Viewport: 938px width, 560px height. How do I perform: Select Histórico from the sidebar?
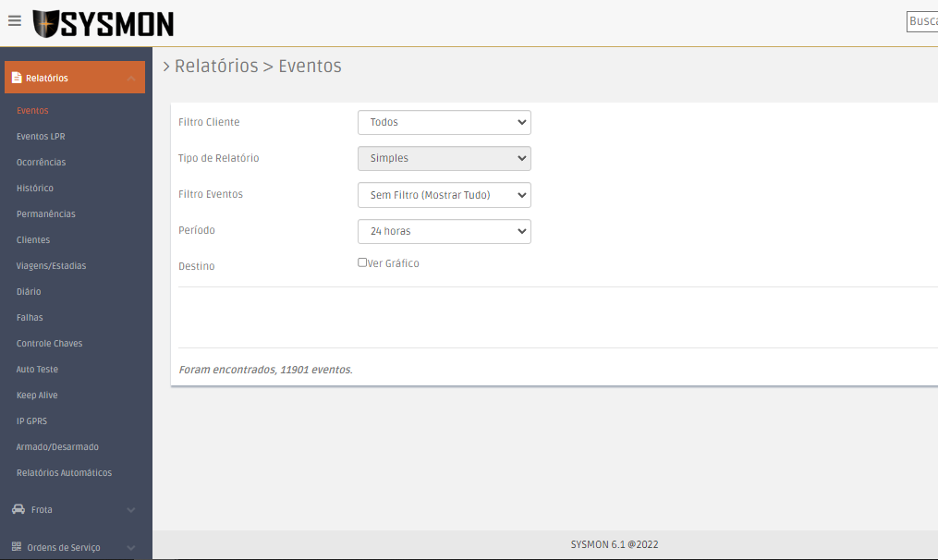[x=35, y=189]
